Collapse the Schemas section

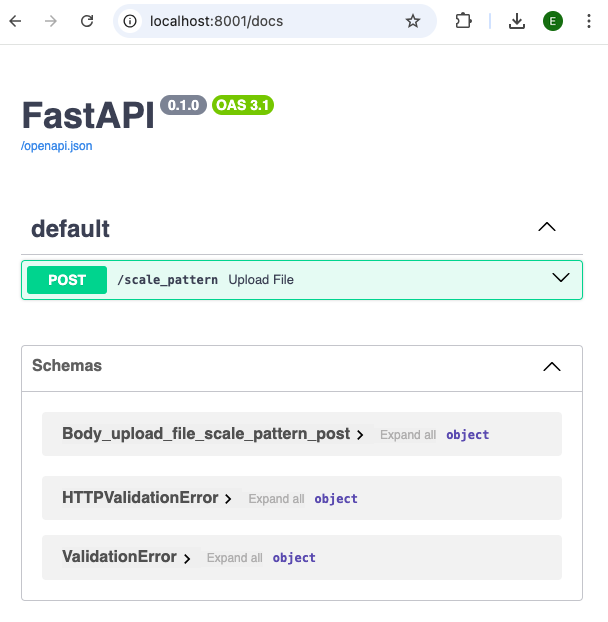pyautogui.click(x=552, y=367)
